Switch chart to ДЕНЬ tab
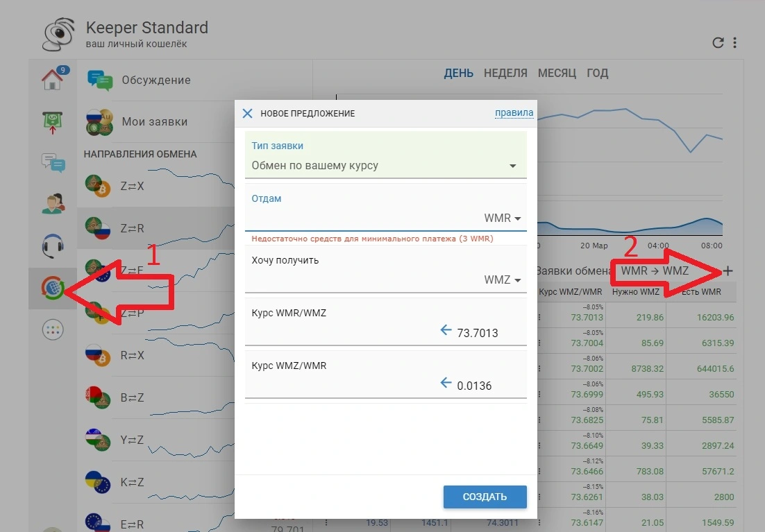 point(459,73)
